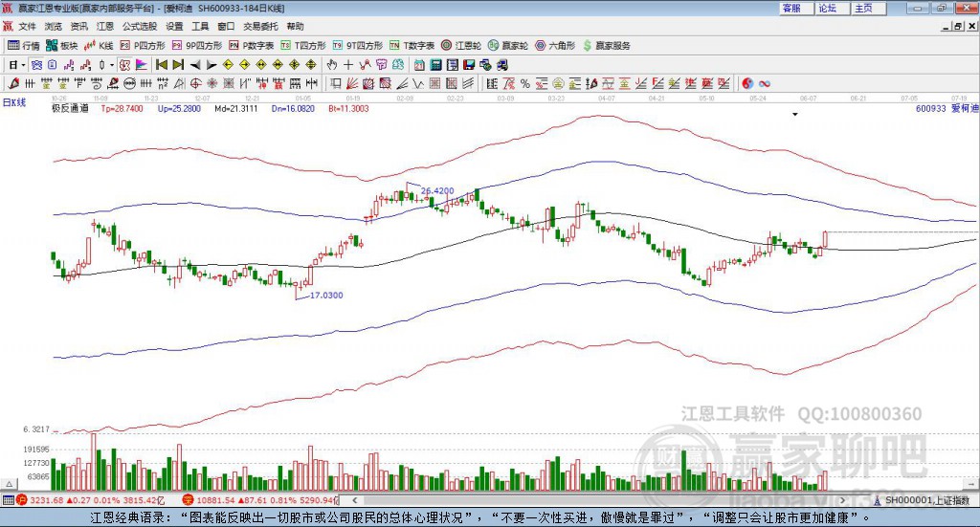This screenshot has width=980, height=527.
Task: Open the 资讯 menu
Action: (x=78, y=26)
